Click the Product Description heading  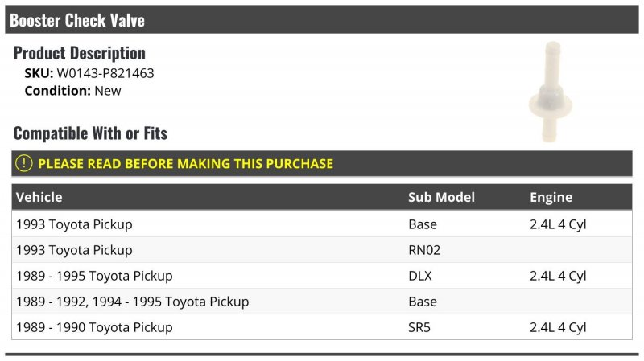click(79, 53)
